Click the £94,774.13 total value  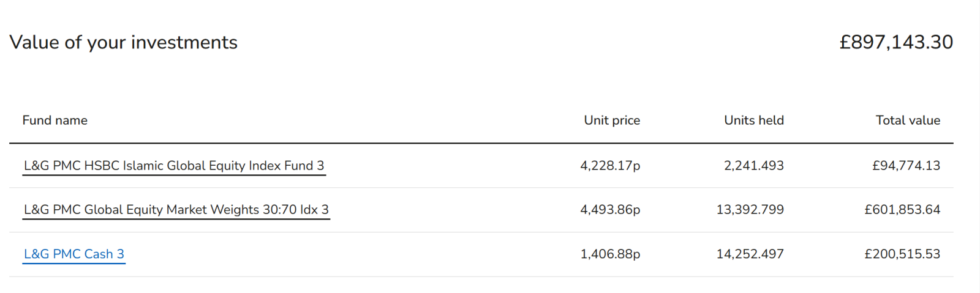(x=906, y=166)
